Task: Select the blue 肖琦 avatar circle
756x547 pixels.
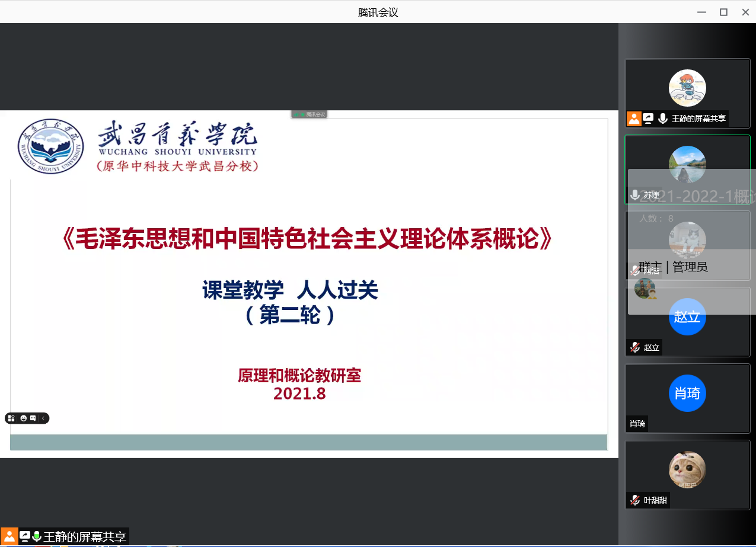Action: [687, 393]
